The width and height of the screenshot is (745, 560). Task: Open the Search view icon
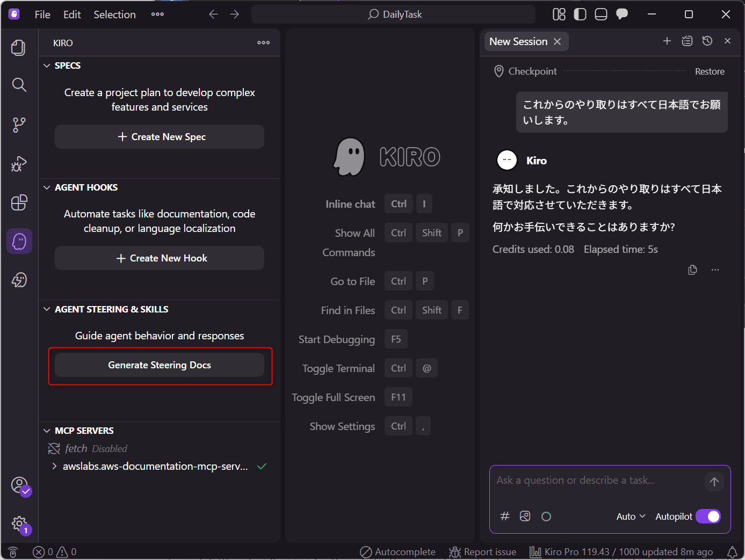click(x=19, y=85)
